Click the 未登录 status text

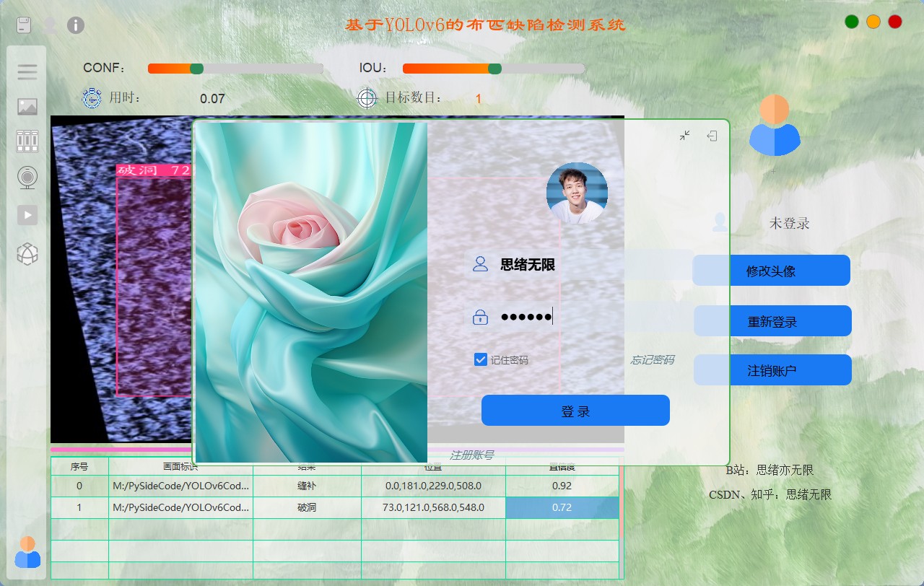(x=789, y=223)
